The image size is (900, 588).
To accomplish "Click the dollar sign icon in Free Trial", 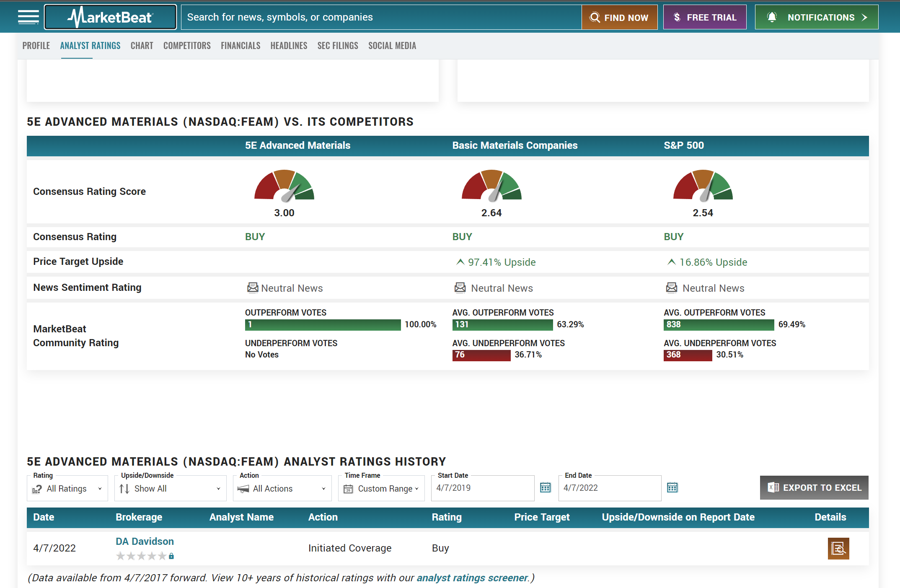I will click(x=677, y=18).
